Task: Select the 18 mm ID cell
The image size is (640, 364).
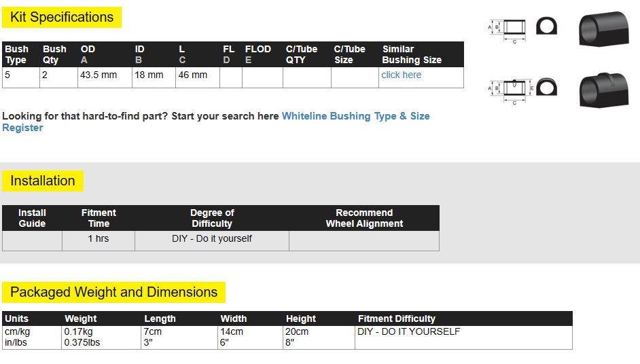Action: coord(149,75)
